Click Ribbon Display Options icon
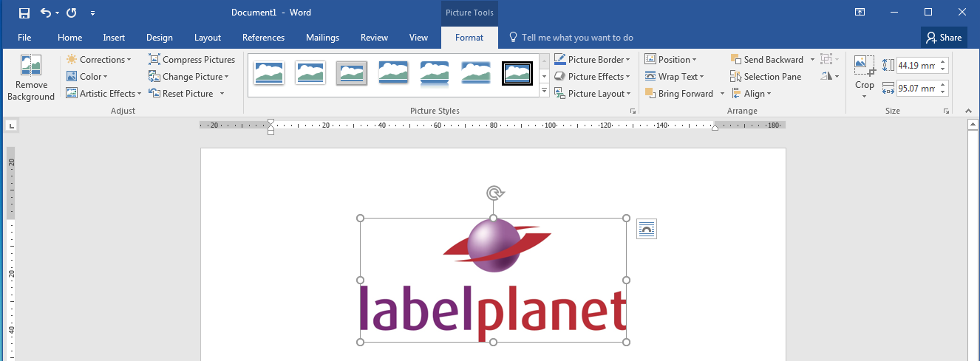Screen dimensions: 980x361 [860, 13]
